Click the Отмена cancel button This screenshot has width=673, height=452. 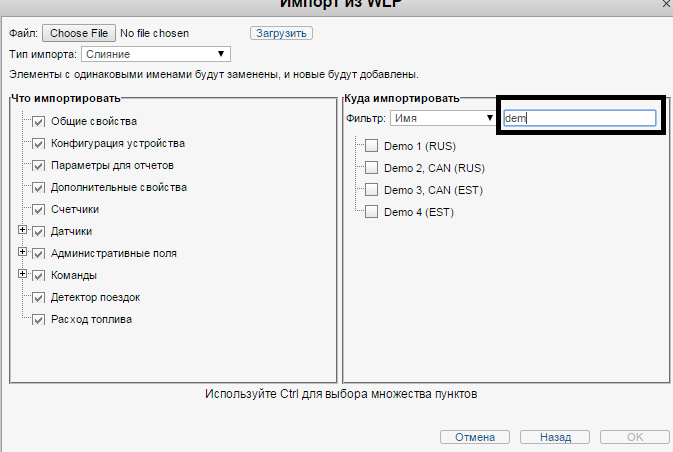coord(475,438)
